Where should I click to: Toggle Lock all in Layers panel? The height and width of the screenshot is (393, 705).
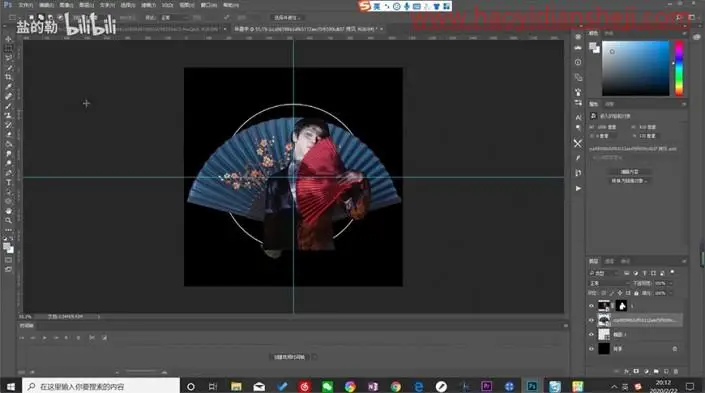[636, 293]
